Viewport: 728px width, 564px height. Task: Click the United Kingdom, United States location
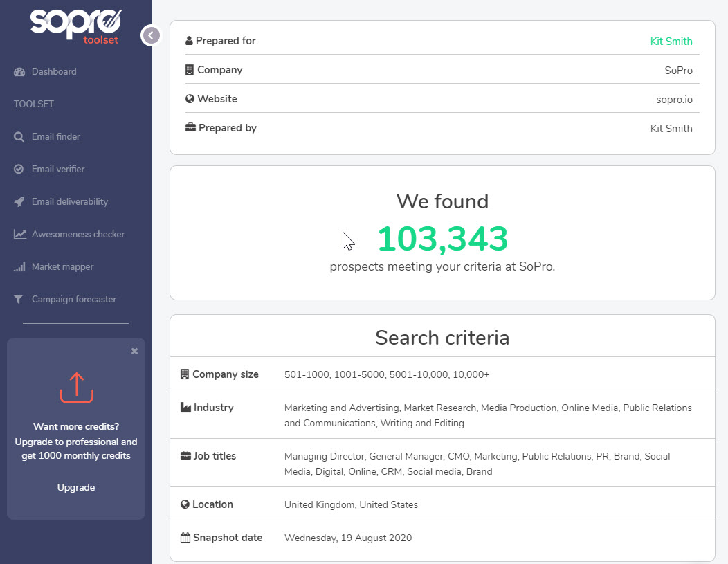(x=351, y=504)
